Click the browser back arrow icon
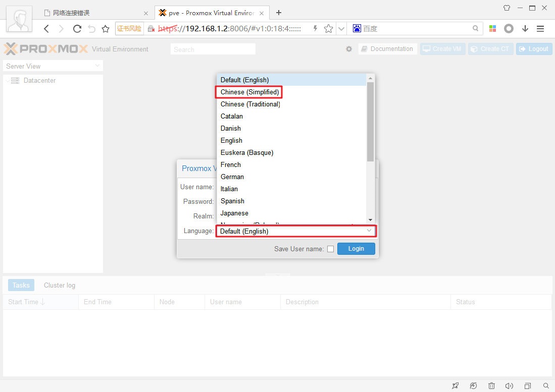The image size is (555, 392). click(x=46, y=29)
